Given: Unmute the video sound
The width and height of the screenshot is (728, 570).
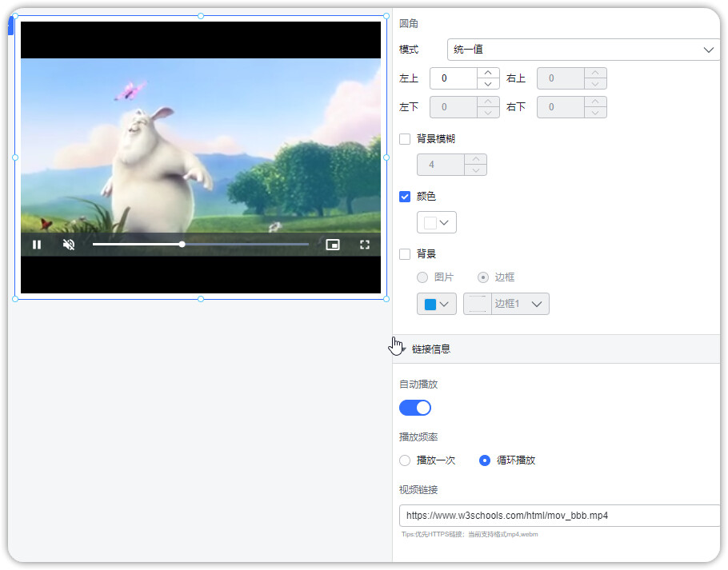Looking at the screenshot, I should pyautogui.click(x=69, y=245).
